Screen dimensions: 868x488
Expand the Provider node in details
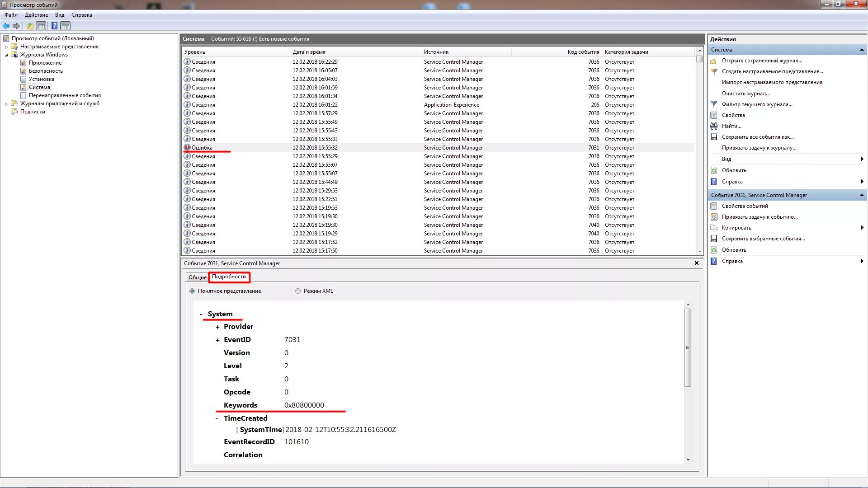tap(217, 327)
